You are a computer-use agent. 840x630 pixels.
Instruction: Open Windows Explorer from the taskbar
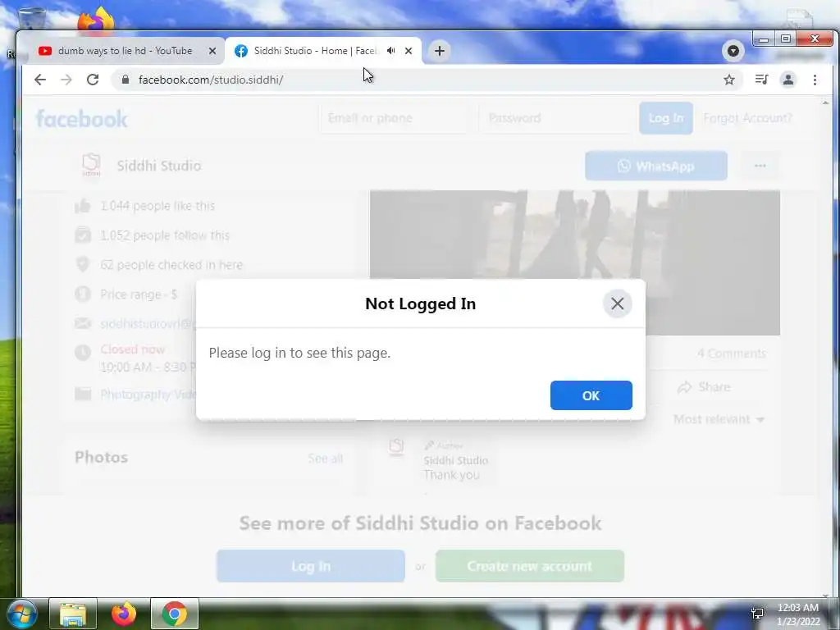73,614
